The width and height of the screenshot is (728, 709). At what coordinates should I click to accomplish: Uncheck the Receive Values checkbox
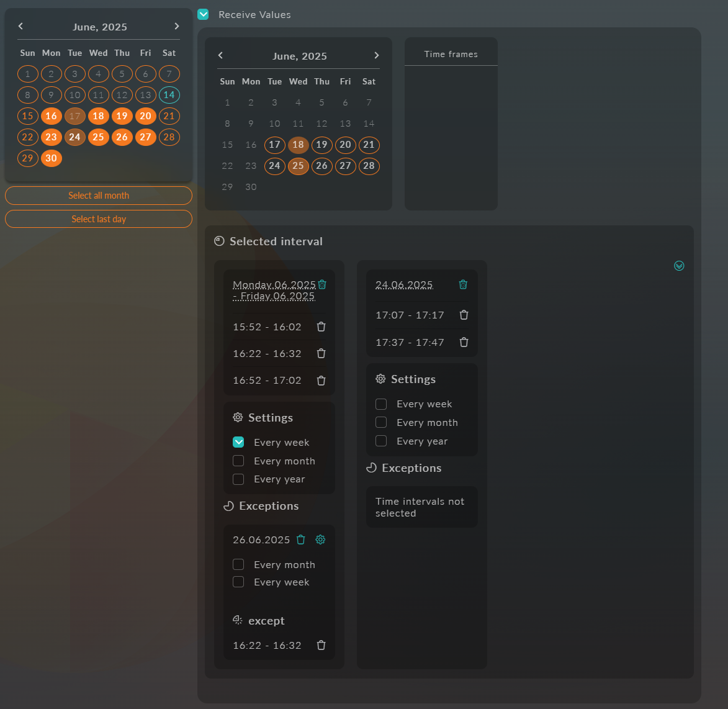pos(203,14)
